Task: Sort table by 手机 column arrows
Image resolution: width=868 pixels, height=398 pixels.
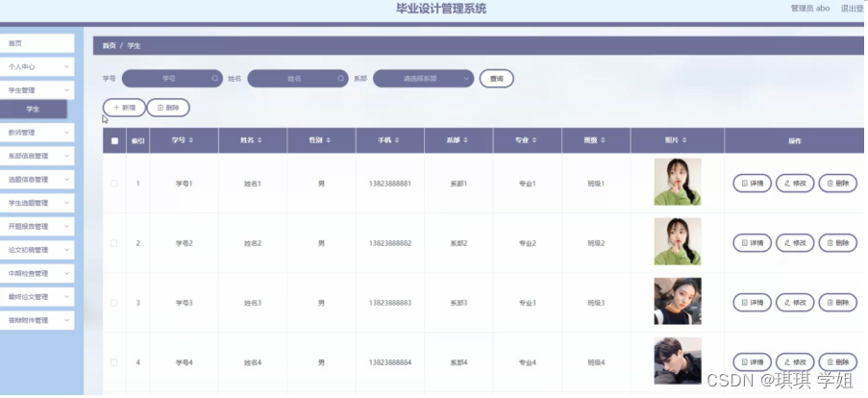Action: (x=397, y=140)
